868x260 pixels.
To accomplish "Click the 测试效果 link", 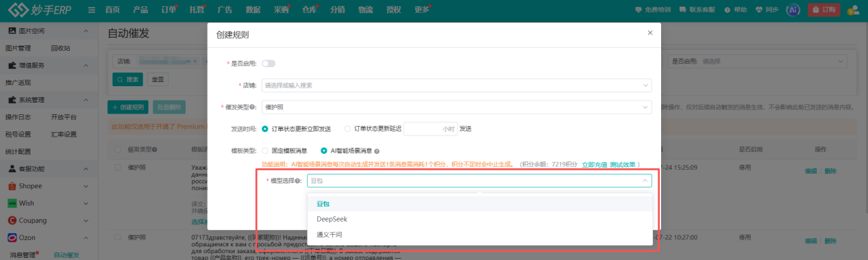I will point(623,165).
